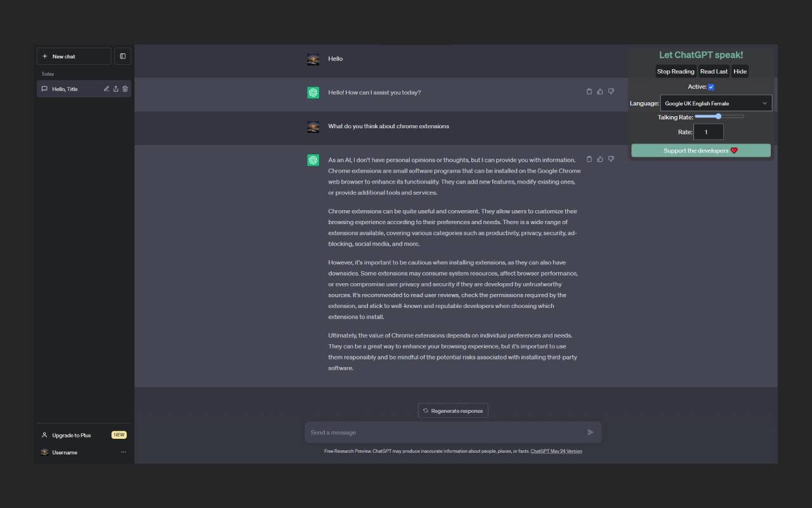Uncheck the Active checkbox
The height and width of the screenshot is (508, 812).
tap(711, 87)
